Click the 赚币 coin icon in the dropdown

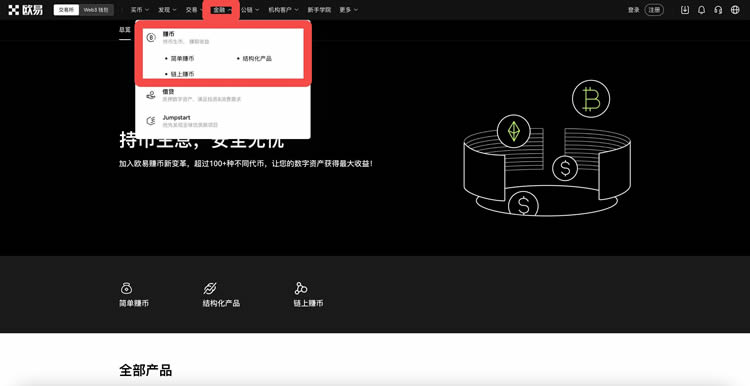tap(151, 37)
